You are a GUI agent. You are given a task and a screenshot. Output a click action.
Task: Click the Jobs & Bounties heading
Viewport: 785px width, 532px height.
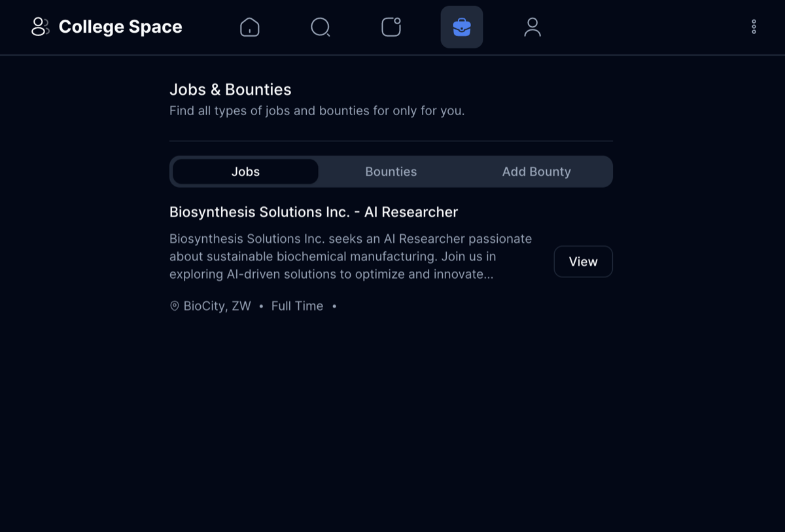click(x=230, y=90)
